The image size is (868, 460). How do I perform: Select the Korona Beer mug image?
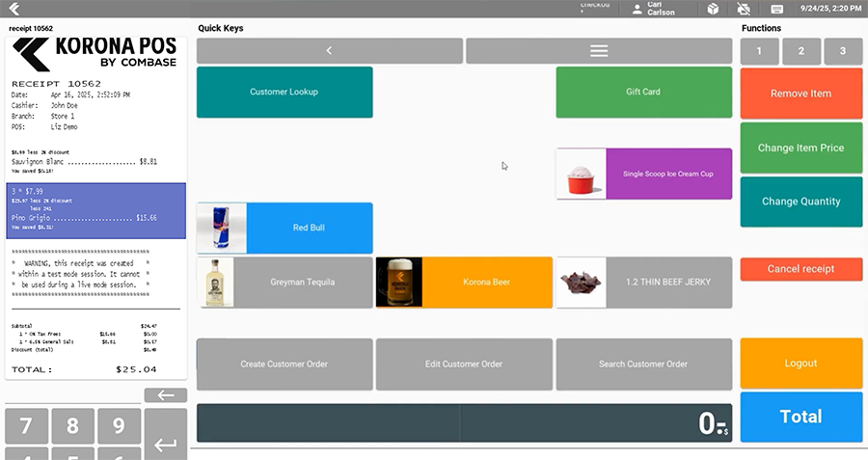point(399,283)
